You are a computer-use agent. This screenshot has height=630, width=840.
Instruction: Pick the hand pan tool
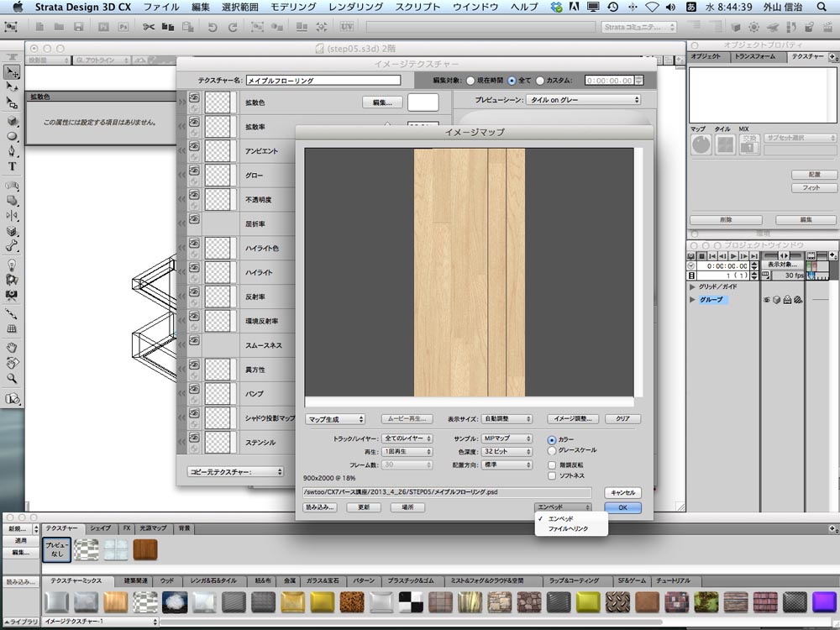pos(12,348)
